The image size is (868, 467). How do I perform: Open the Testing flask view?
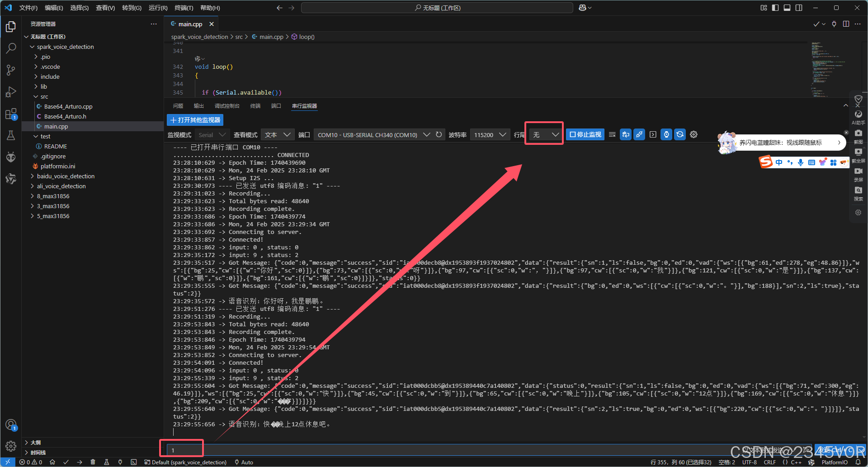(x=11, y=135)
